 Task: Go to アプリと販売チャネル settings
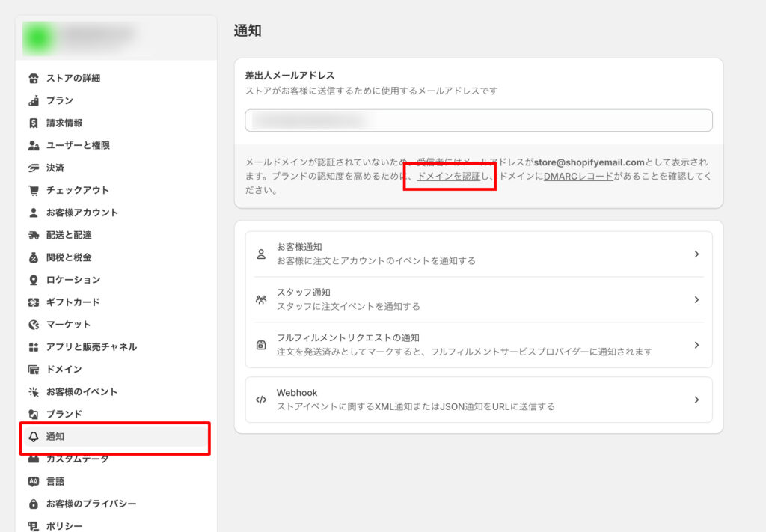click(91, 347)
